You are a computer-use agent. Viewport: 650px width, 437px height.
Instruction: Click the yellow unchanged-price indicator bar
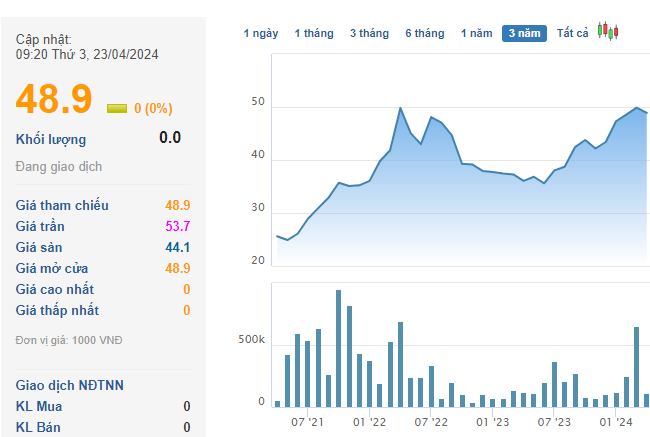tap(116, 108)
